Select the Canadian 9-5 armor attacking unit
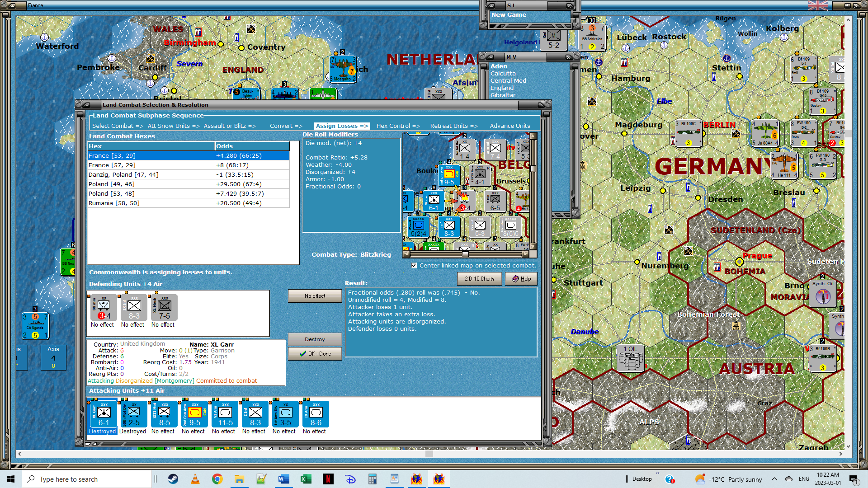 click(x=194, y=414)
